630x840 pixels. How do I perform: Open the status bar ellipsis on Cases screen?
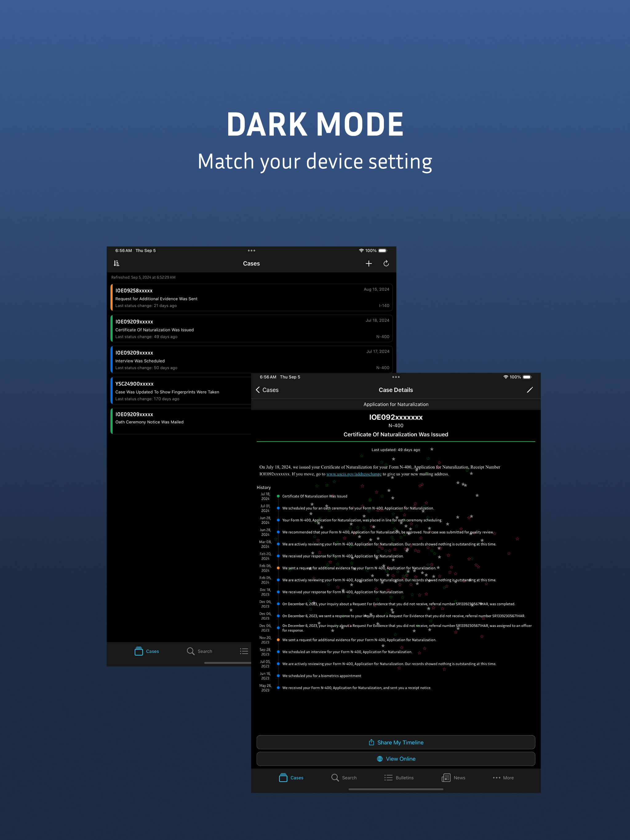pyautogui.click(x=251, y=251)
